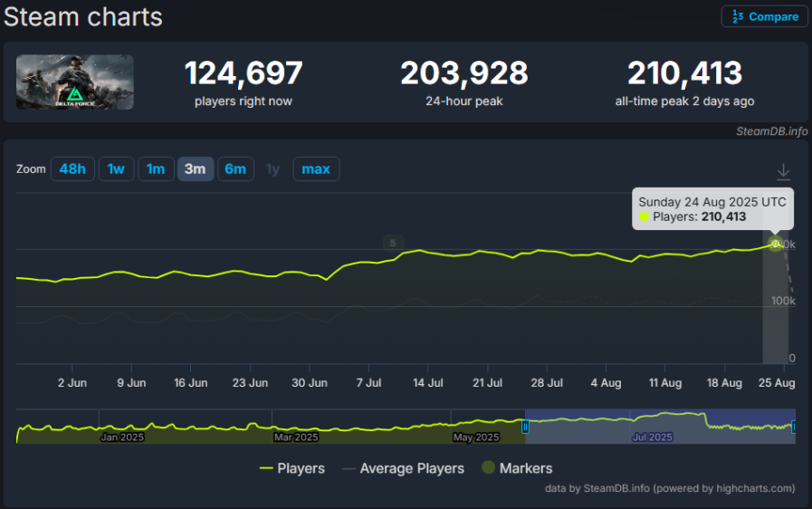Toggle the Average Players legend entry
Screen dimensions: 812x509
tap(403, 468)
